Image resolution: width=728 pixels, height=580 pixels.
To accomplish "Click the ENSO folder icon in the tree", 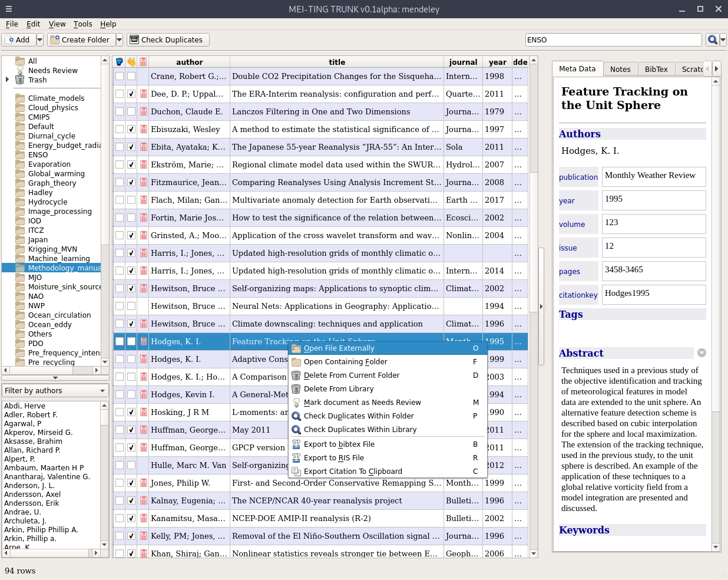I will [20, 154].
